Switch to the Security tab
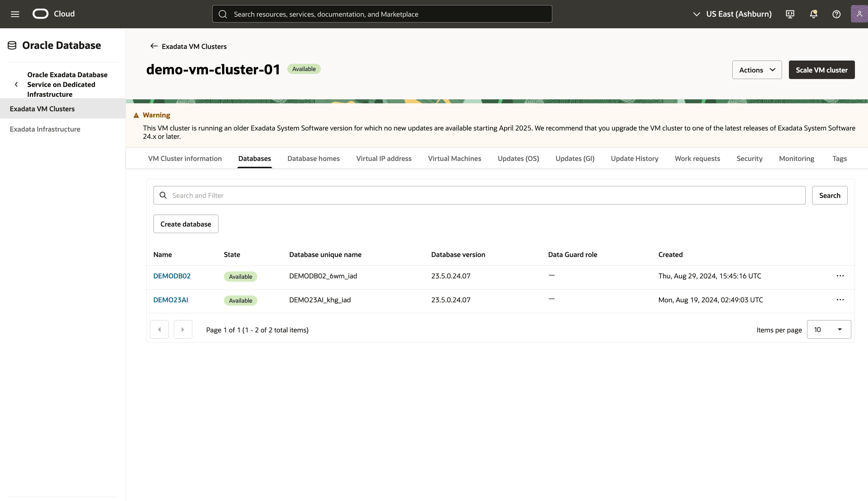 (749, 158)
